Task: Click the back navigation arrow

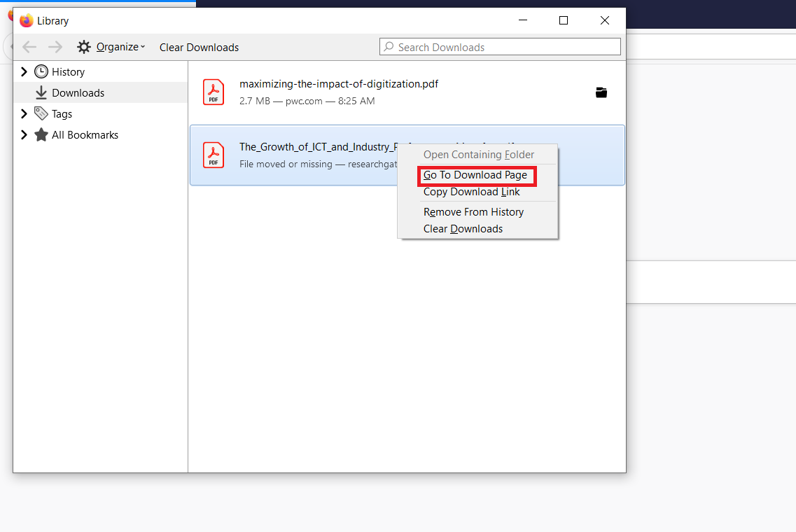Action: point(29,46)
